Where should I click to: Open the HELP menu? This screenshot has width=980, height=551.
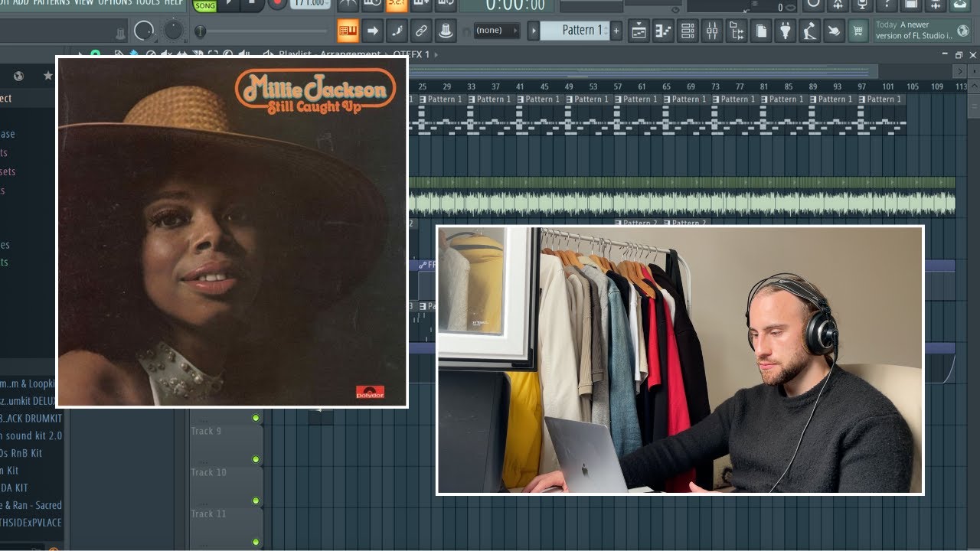point(174,2)
